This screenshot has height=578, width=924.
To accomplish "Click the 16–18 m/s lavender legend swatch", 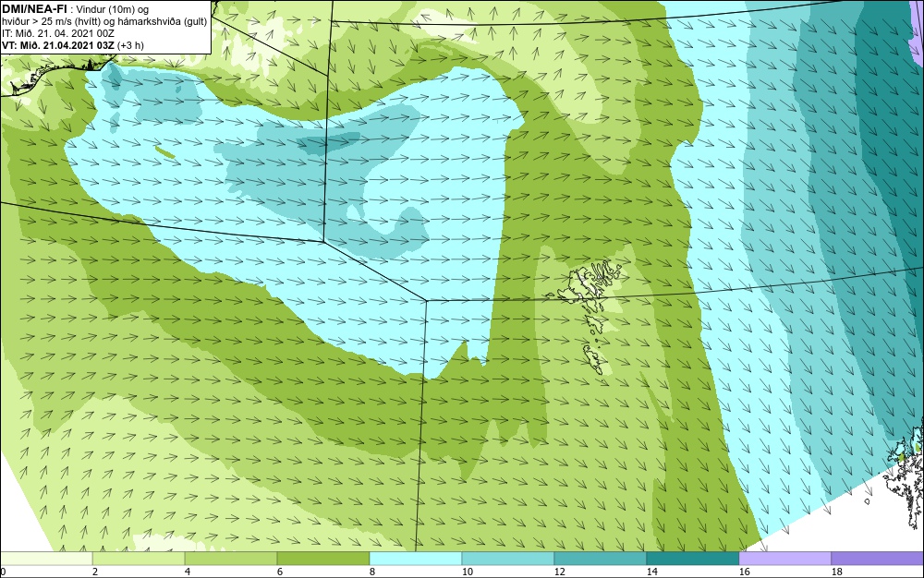I will click(x=784, y=559).
